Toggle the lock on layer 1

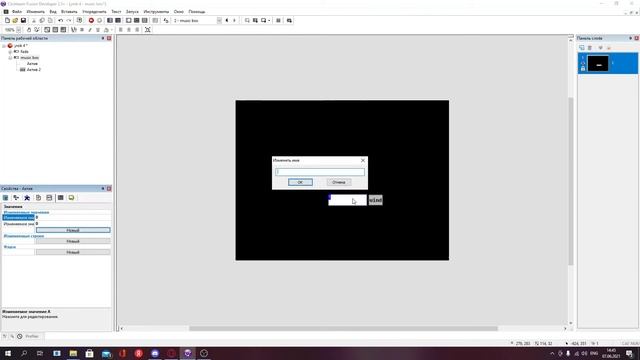click(x=583, y=69)
